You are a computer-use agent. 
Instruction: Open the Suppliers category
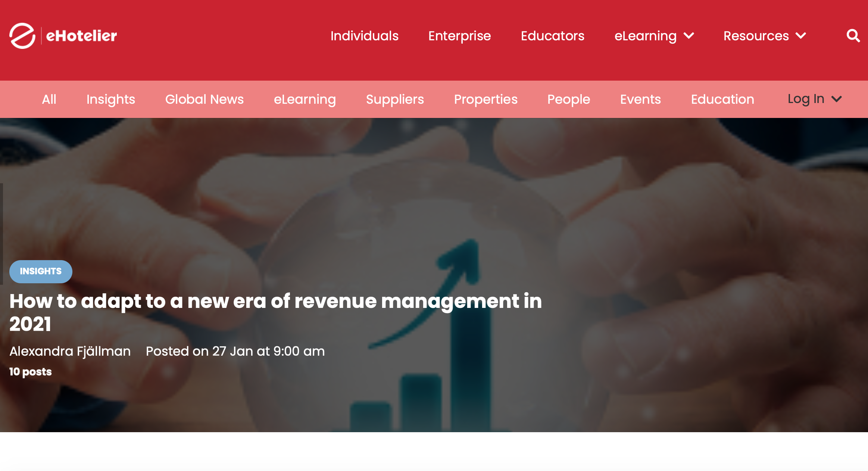click(x=395, y=99)
